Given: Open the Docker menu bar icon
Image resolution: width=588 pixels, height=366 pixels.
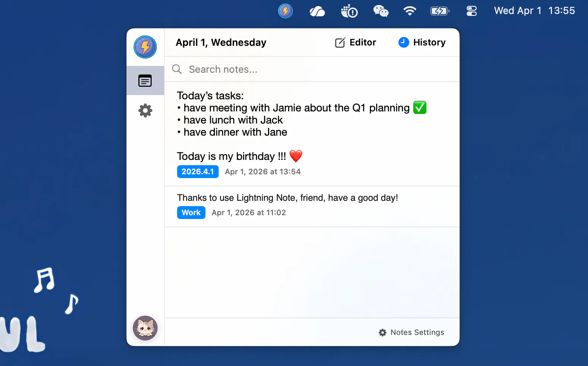Looking at the screenshot, I should point(349,11).
